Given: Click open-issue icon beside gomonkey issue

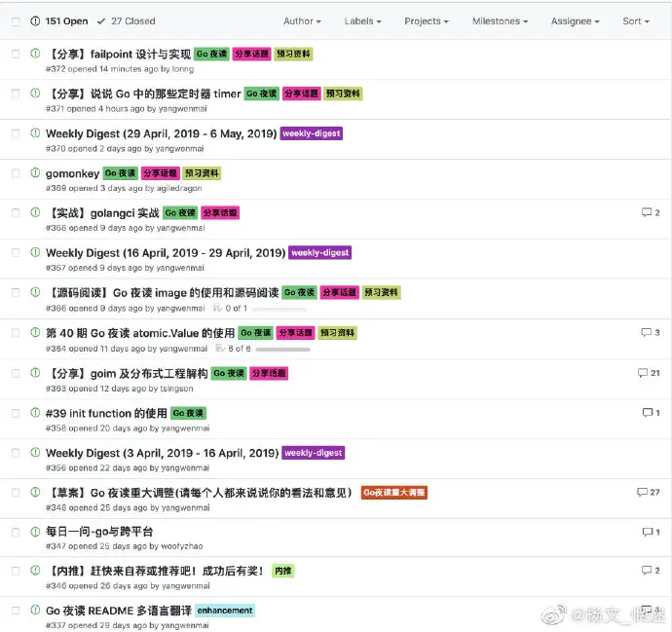Looking at the screenshot, I should pos(35,172).
